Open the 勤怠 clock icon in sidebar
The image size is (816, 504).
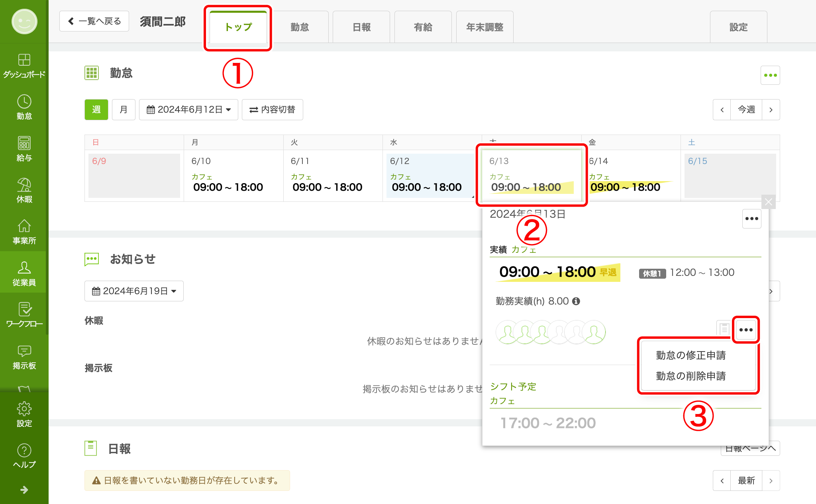pyautogui.click(x=24, y=107)
